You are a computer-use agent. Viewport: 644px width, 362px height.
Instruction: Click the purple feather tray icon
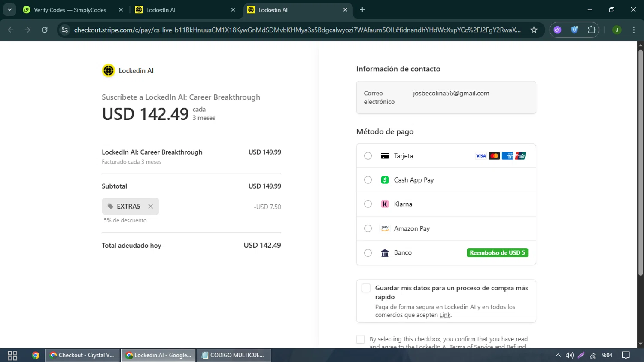[x=581, y=355]
